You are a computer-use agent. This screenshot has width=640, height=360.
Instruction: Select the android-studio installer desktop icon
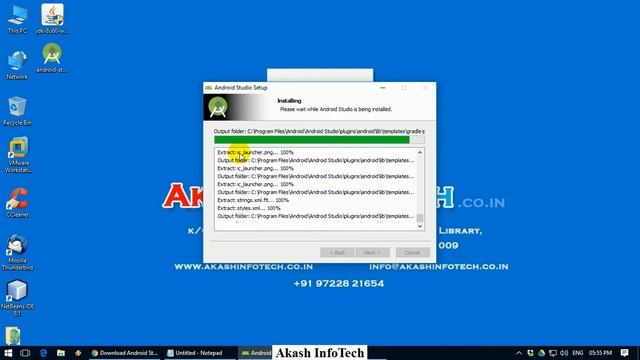(x=51, y=58)
